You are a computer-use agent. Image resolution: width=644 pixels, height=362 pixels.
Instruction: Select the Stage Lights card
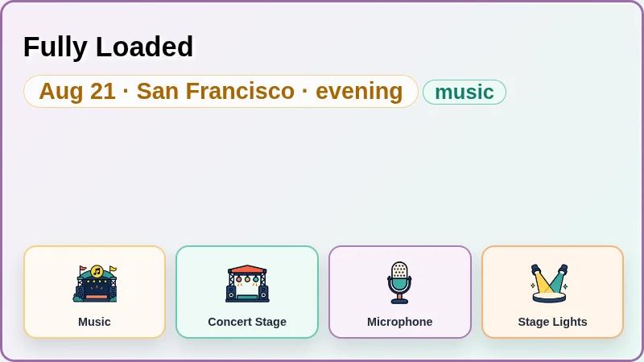[552, 292]
